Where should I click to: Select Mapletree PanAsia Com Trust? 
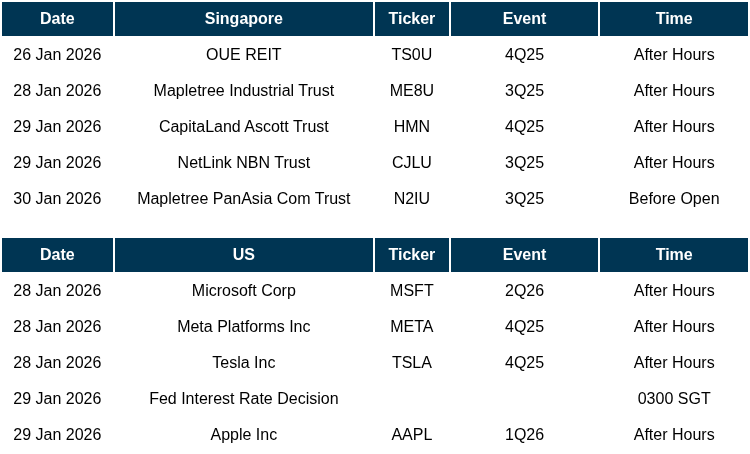tap(243, 199)
